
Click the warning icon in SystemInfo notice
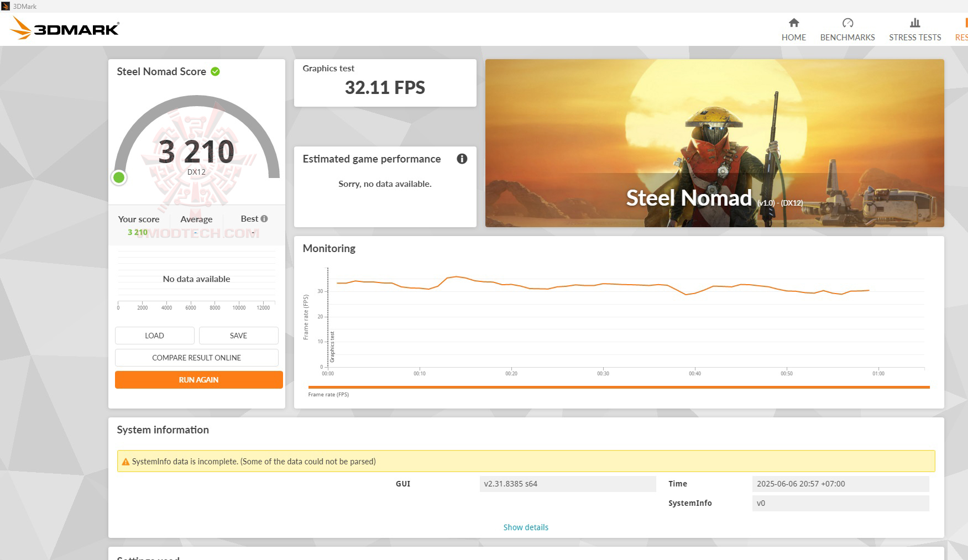(x=126, y=462)
